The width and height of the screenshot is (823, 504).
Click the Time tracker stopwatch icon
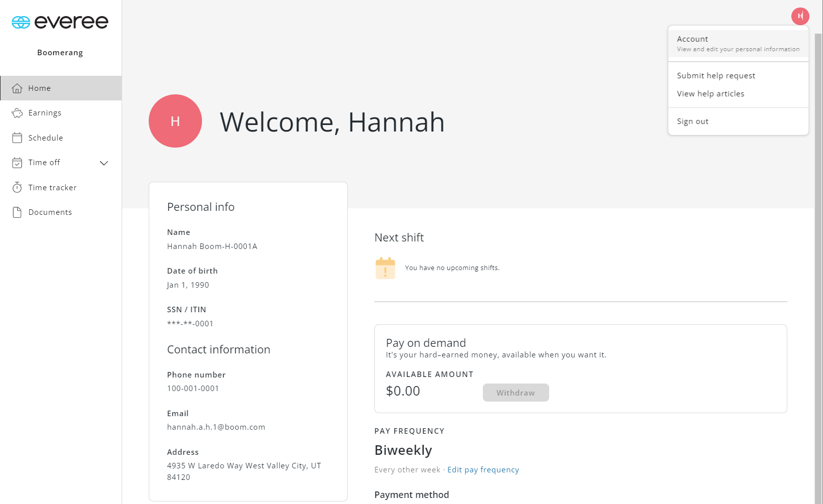[17, 187]
